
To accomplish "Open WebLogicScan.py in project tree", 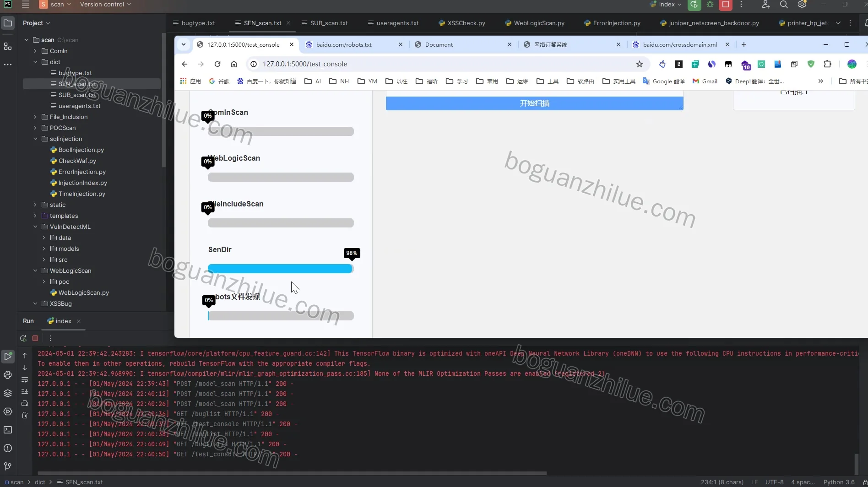I will click(x=83, y=292).
